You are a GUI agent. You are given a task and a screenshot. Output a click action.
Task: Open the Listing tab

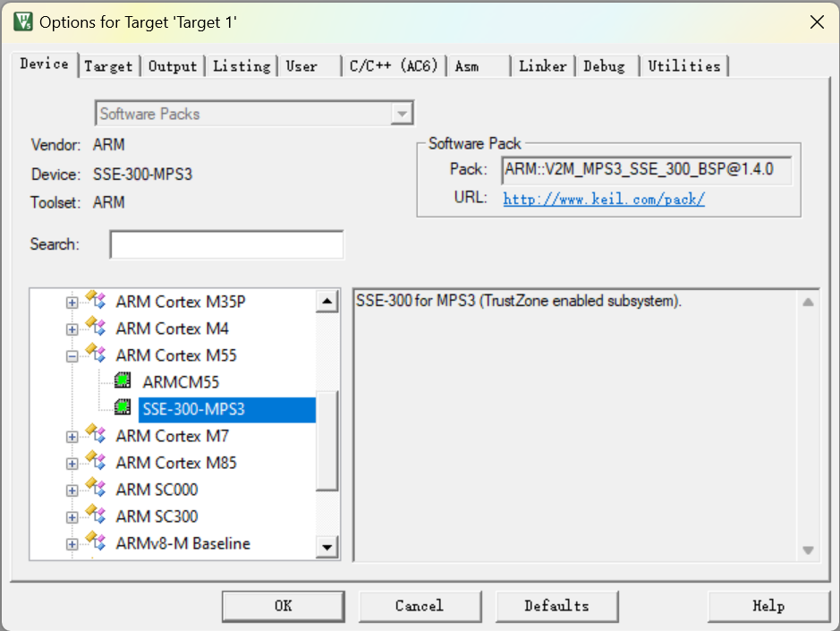pos(242,66)
